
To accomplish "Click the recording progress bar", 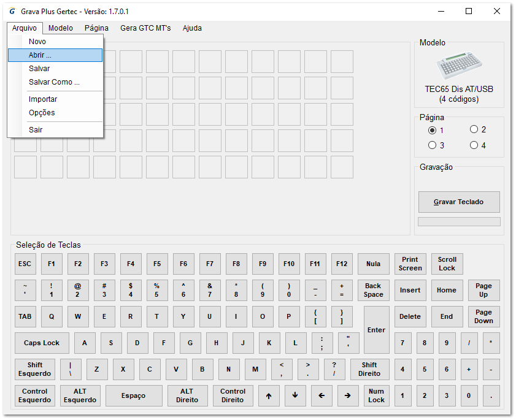I will pos(459,221).
